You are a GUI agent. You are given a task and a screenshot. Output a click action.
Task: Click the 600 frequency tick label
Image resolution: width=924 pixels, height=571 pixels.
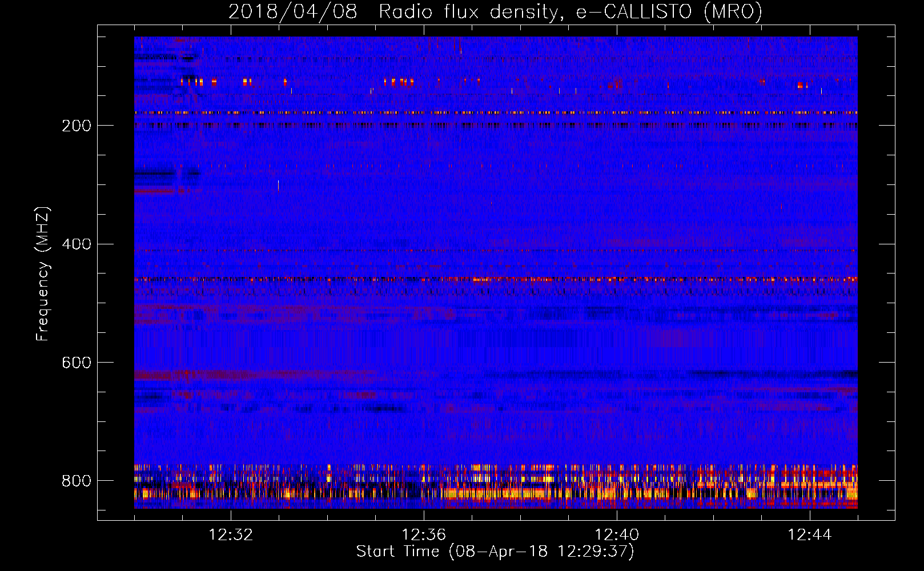click(x=77, y=363)
